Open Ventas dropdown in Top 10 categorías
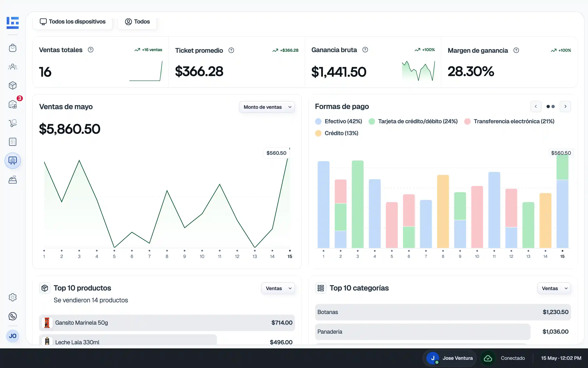This screenshot has width=588, height=368. click(554, 288)
